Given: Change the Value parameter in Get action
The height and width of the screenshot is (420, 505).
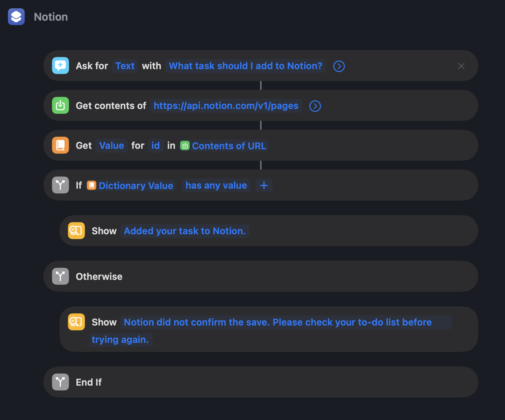Looking at the screenshot, I should [x=112, y=146].
